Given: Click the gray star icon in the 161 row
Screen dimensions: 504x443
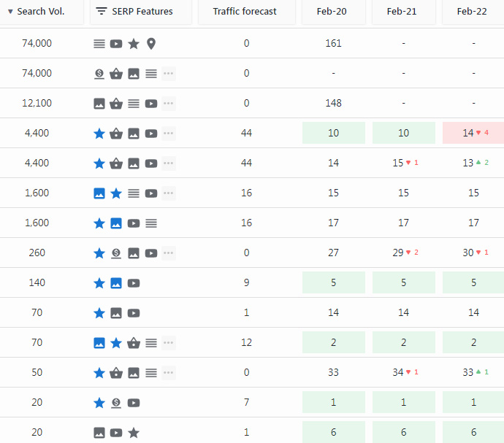Looking at the screenshot, I should pos(134,44).
